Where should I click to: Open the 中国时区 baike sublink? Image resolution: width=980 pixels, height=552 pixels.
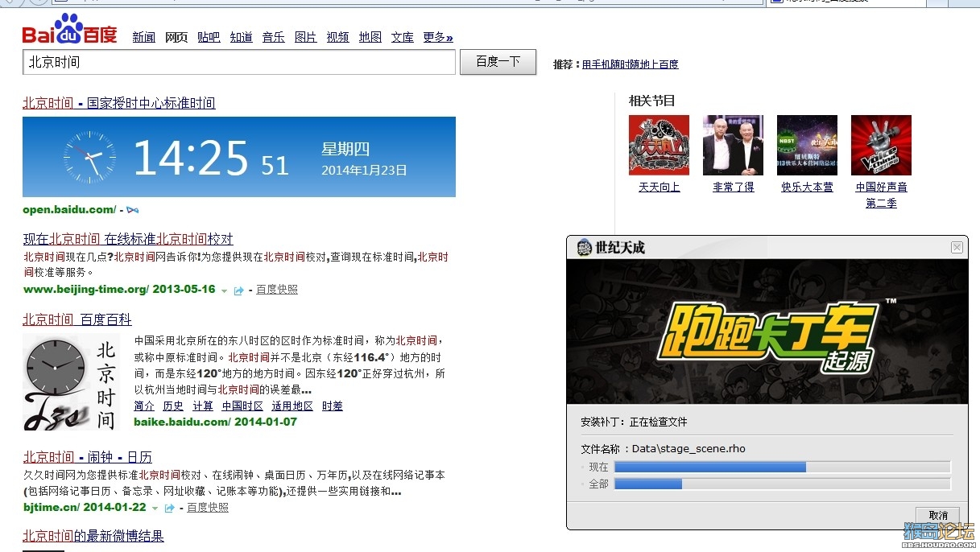[242, 406]
